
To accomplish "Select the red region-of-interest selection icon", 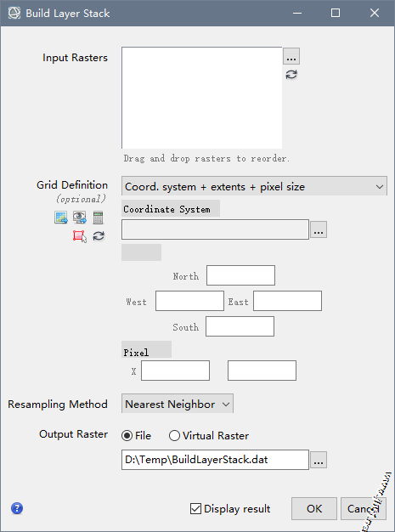I will [x=79, y=236].
